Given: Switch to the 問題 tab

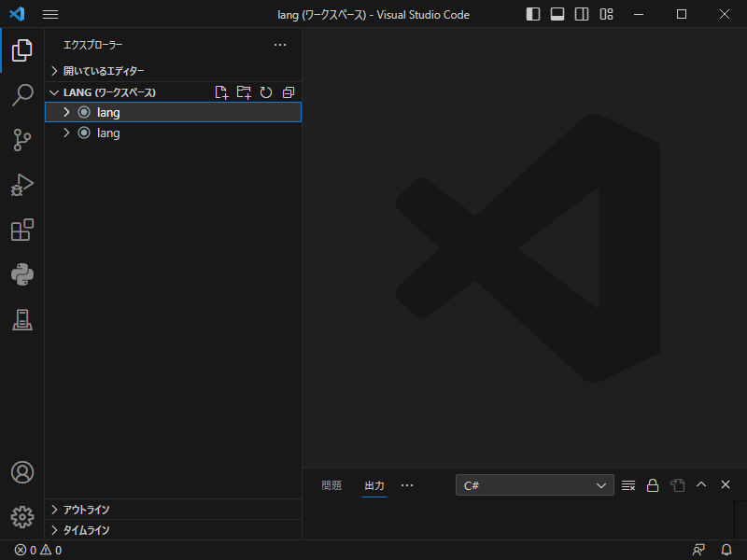Looking at the screenshot, I should point(331,485).
